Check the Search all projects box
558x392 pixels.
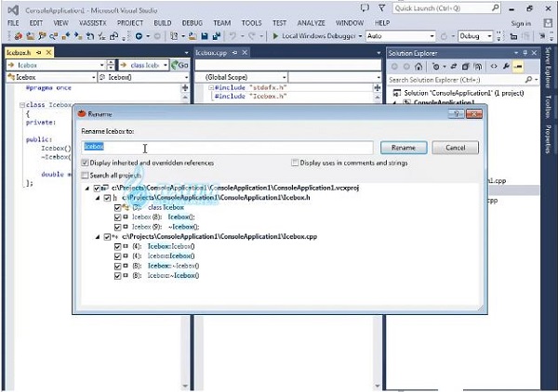[86, 174]
